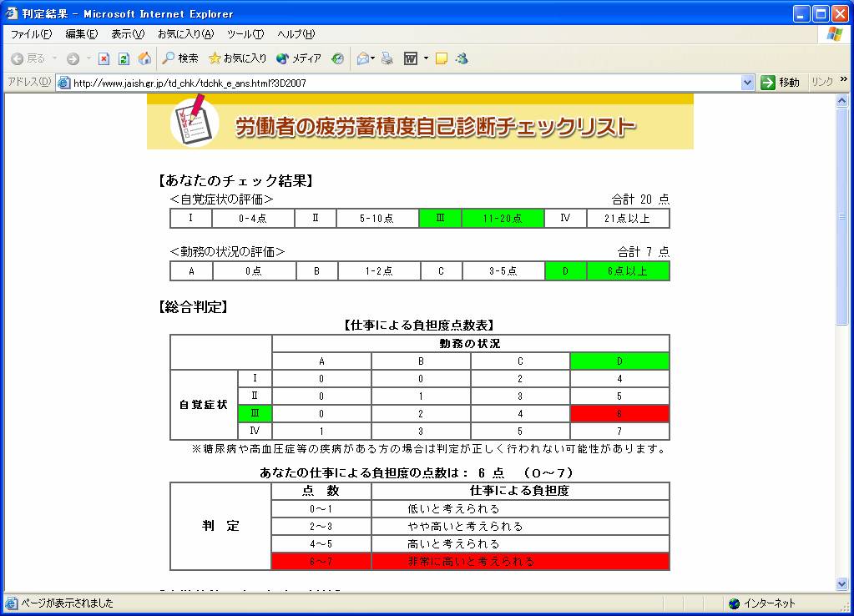Click the Stop loading icon
This screenshot has width=854, height=616.
104,58
